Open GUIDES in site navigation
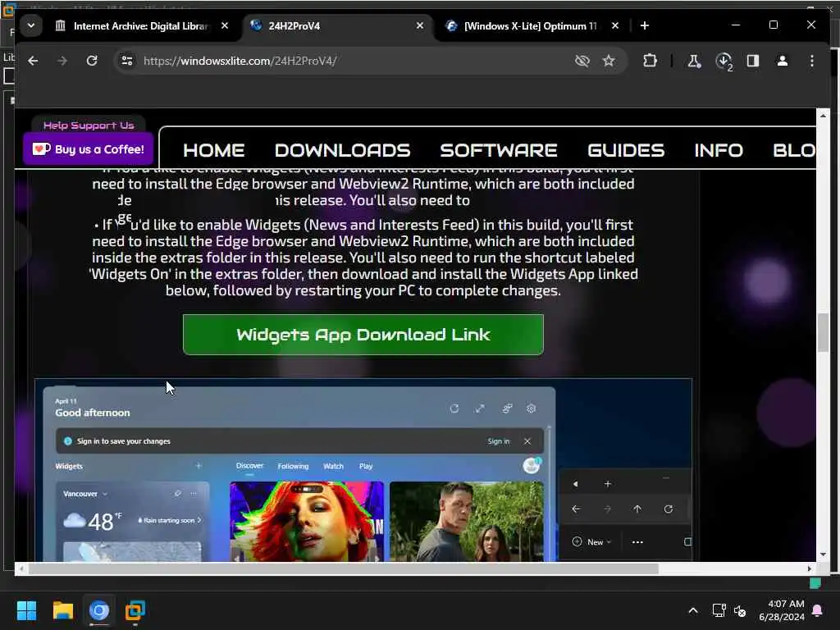Screen dimensions: 840x630 click(x=626, y=151)
